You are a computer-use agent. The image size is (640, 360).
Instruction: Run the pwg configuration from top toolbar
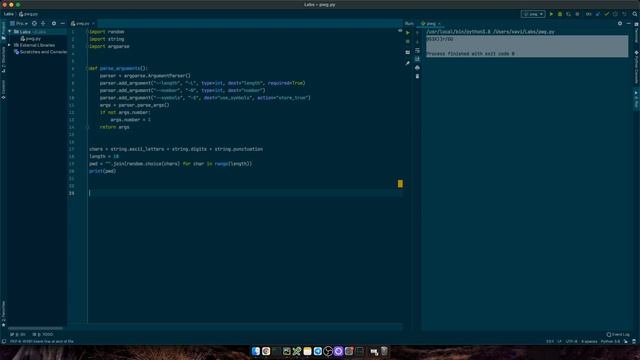[551, 14]
